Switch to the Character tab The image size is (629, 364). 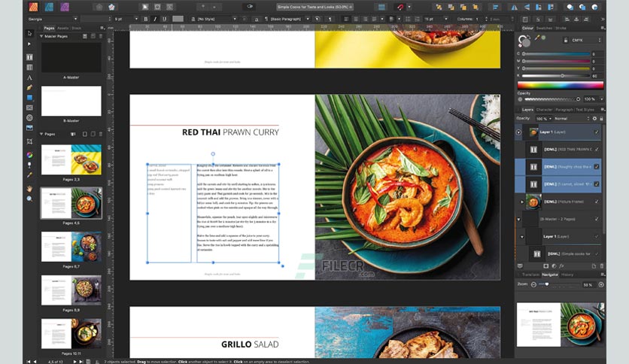pos(545,110)
